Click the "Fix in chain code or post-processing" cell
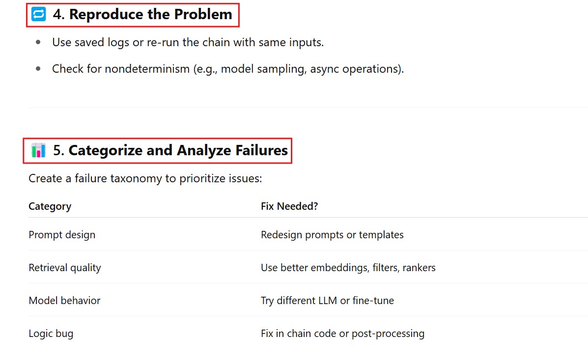588x364 pixels. (x=342, y=334)
